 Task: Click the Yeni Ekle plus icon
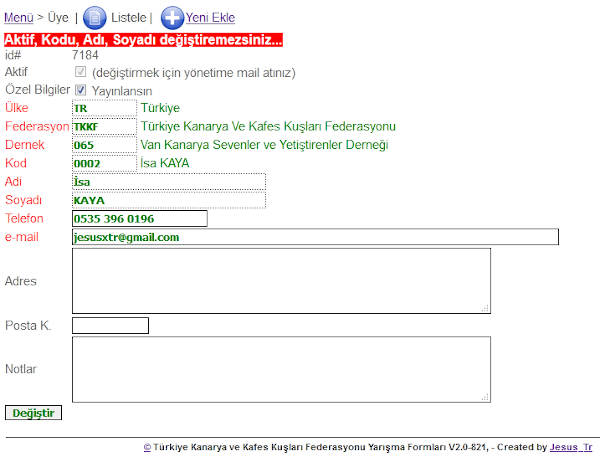172,17
